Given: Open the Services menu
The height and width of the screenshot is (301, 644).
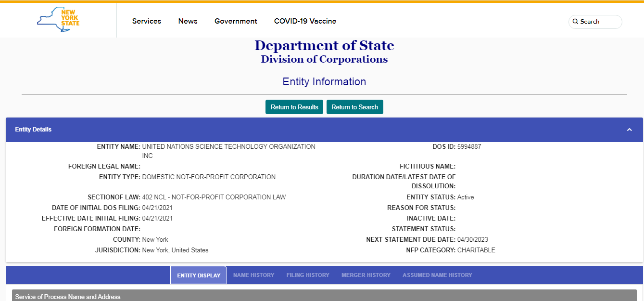Looking at the screenshot, I should 147,21.
